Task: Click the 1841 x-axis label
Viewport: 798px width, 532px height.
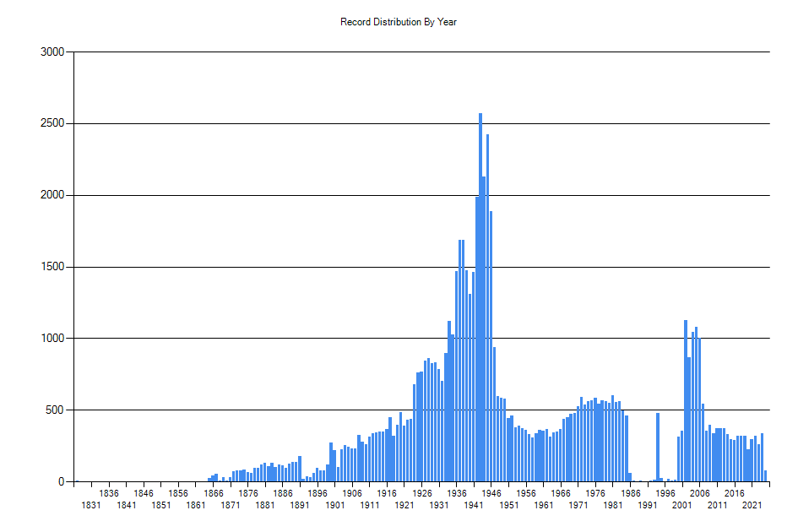Action: [126, 505]
